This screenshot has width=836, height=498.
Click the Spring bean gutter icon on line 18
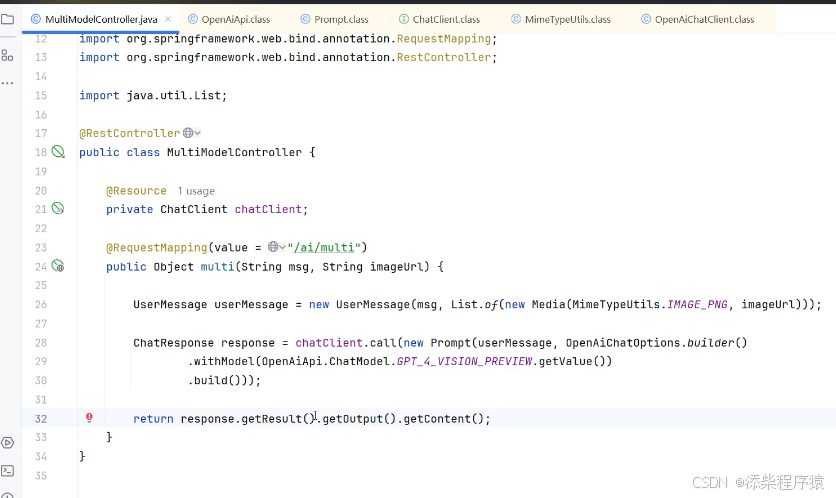58,152
